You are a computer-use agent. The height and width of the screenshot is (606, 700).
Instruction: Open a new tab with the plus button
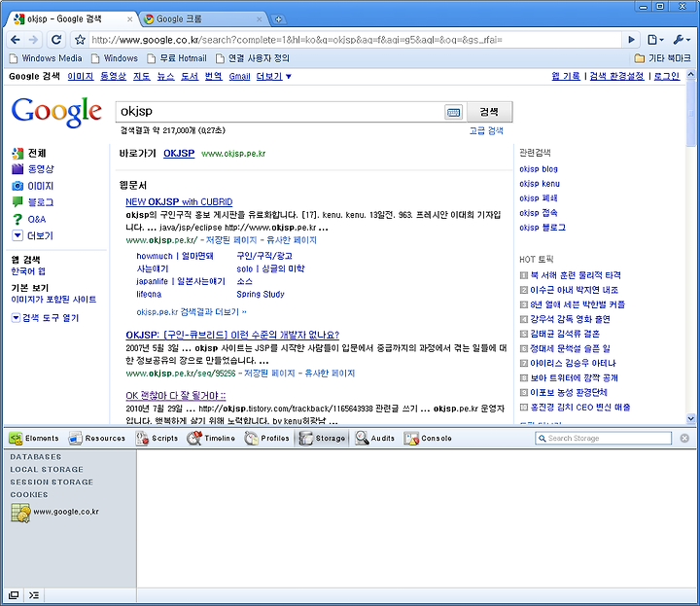click(279, 19)
